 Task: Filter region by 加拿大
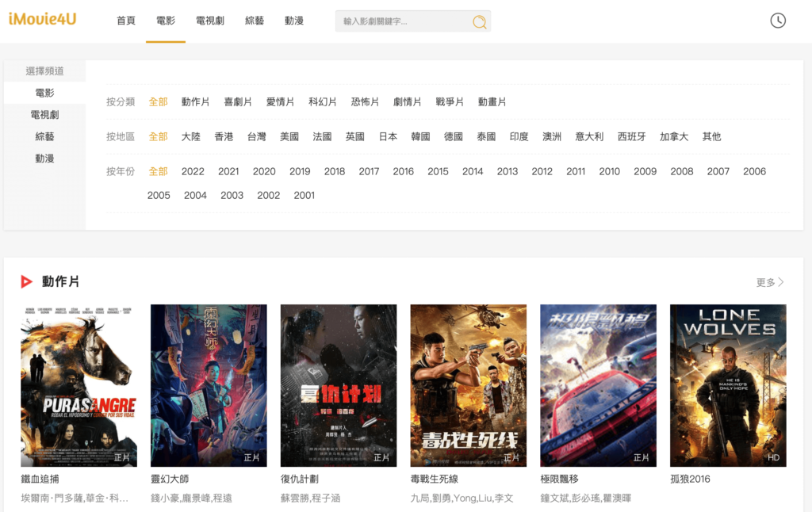tap(674, 136)
